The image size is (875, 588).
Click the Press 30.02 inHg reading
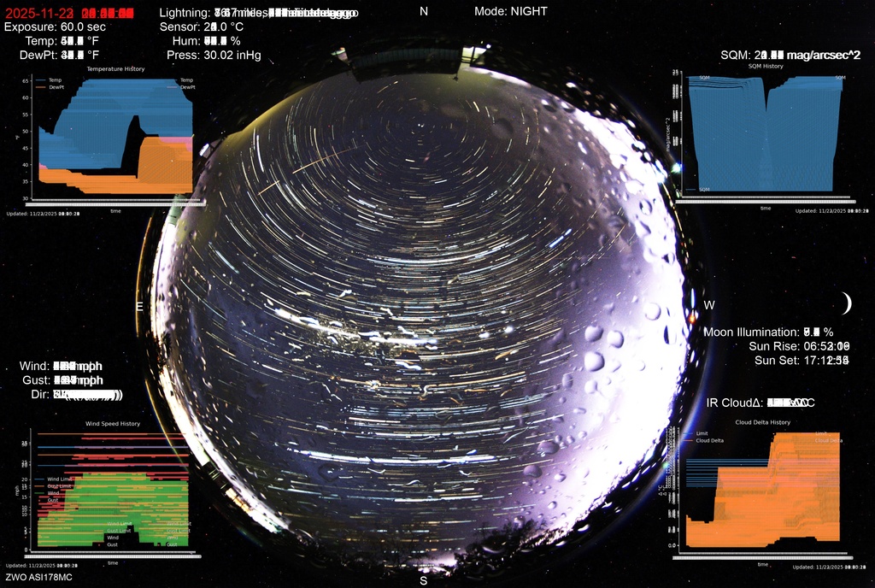point(214,55)
